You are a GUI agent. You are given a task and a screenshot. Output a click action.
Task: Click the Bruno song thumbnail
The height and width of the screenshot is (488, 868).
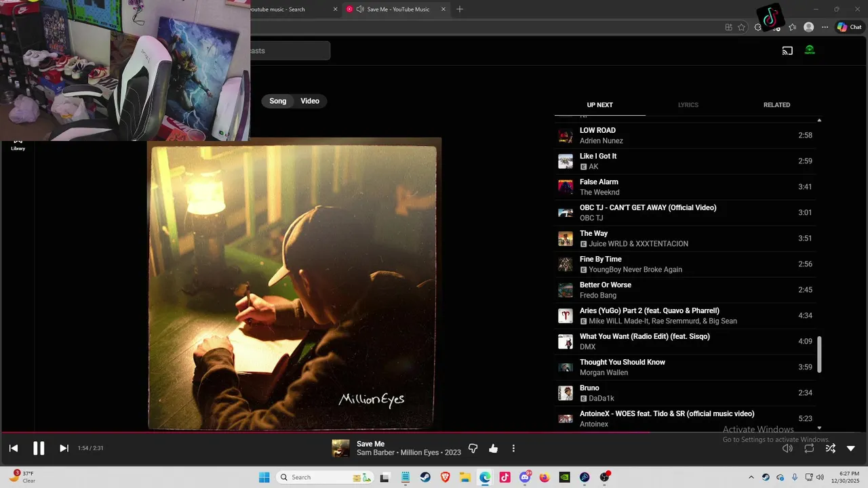pyautogui.click(x=566, y=393)
